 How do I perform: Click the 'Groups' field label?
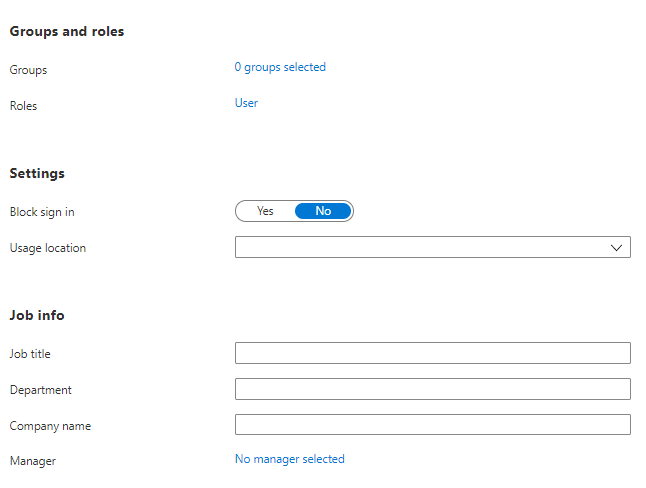(x=28, y=70)
